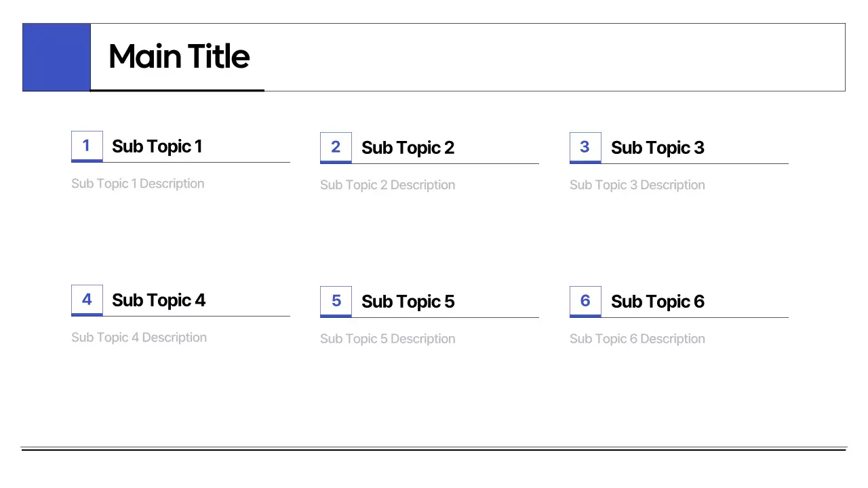The width and height of the screenshot is (868, 488).
Task: Select the Sub Topic 2 heading
Action: (x=408, y=148)
